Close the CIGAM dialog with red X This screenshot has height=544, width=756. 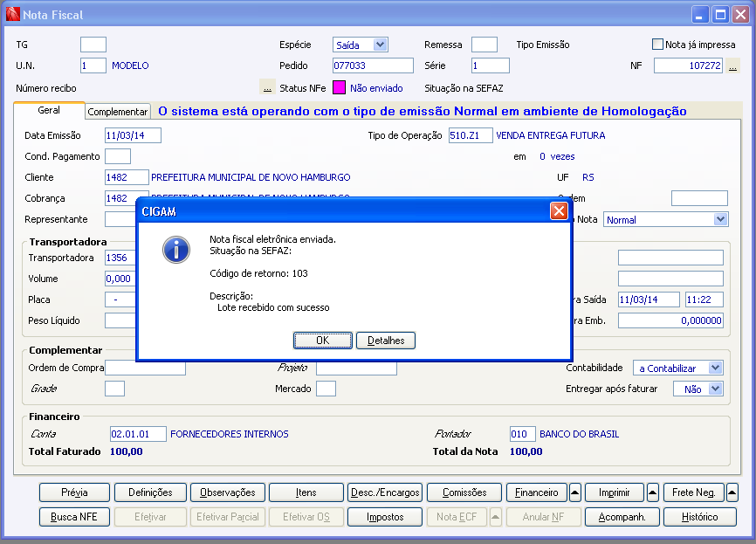[x=559, y=210]
